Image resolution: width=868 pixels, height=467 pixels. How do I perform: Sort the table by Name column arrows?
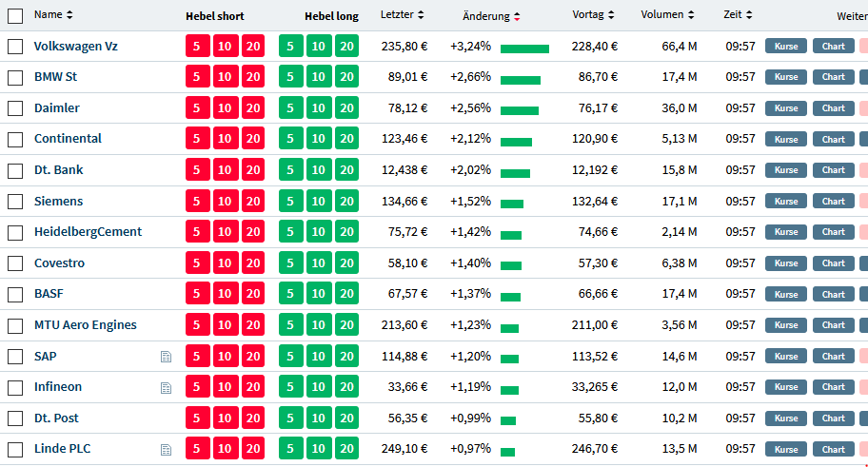(69, 15)
